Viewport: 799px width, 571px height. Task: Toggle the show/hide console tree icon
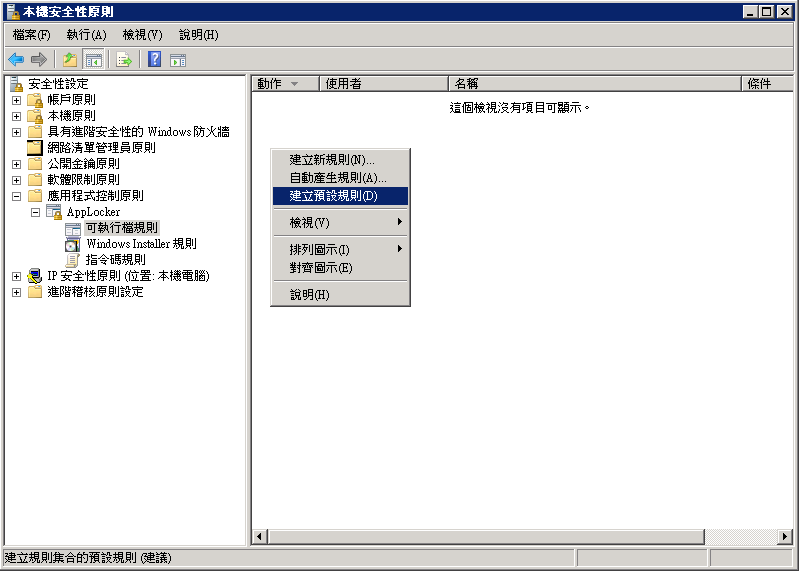(x=93, y=60)
